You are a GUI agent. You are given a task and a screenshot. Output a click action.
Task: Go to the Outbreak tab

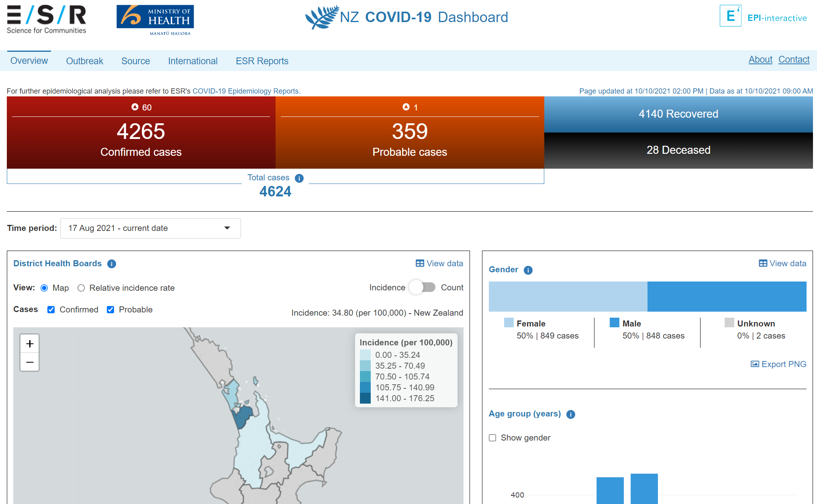coord(84,61)
